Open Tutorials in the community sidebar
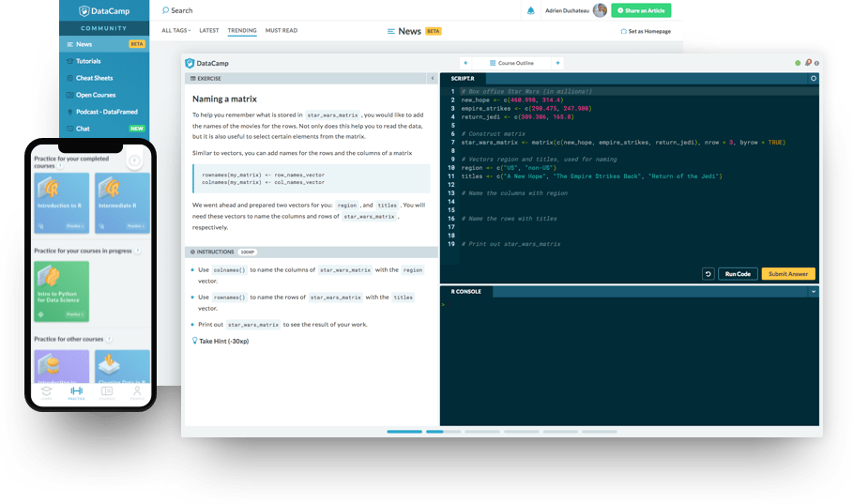The image size is (853, 504). tap(104, 61)
